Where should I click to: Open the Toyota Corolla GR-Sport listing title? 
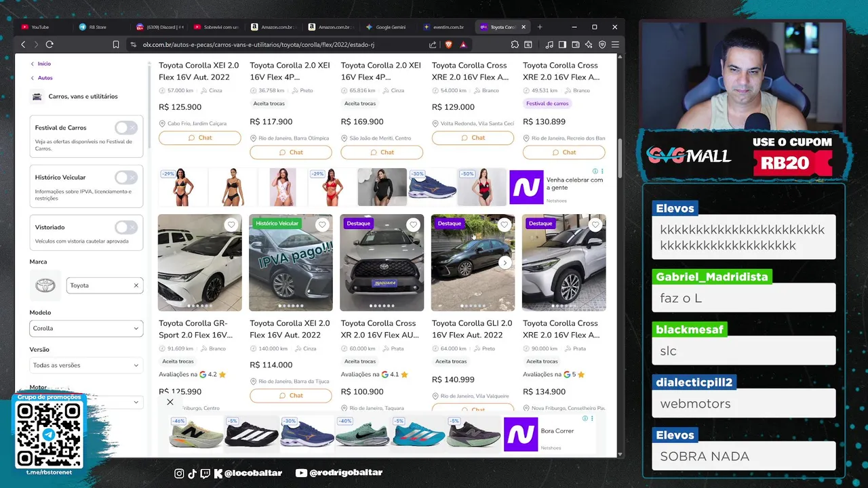195,329
